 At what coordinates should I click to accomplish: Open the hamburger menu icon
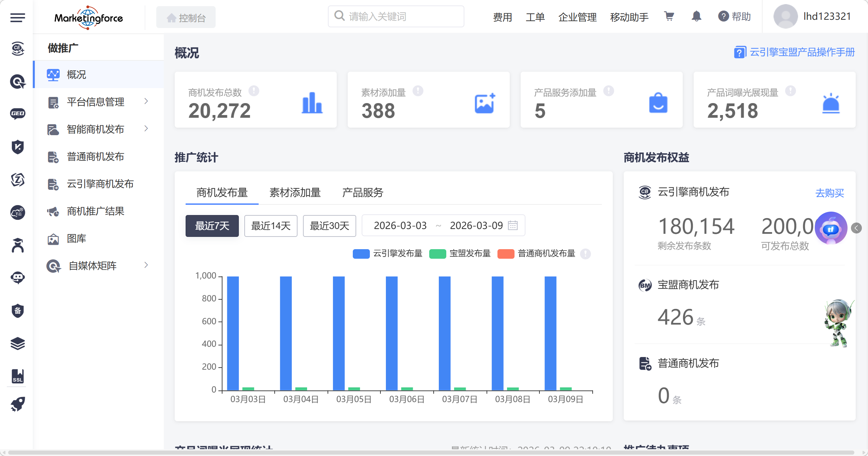coord(17,17)
